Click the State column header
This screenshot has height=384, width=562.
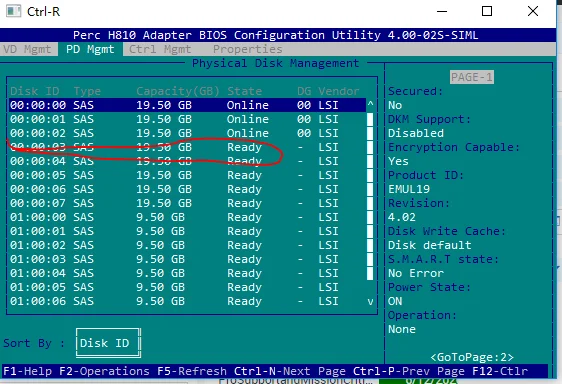(x=244, y=91)
